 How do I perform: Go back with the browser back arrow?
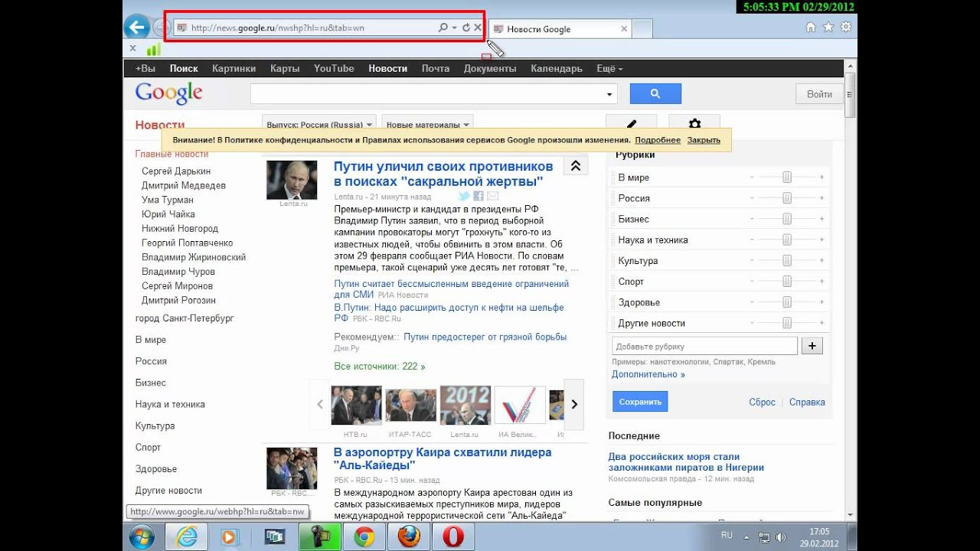point(136,28)
